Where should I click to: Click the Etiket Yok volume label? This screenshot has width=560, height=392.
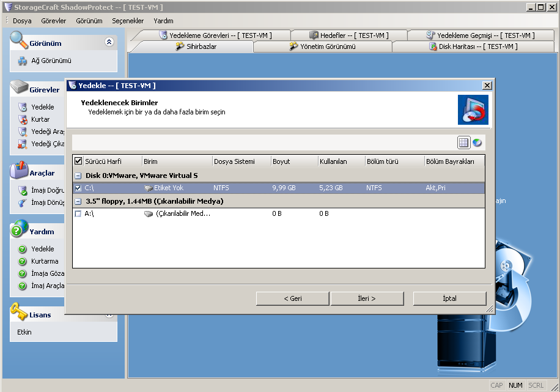(x=169, y=188)
